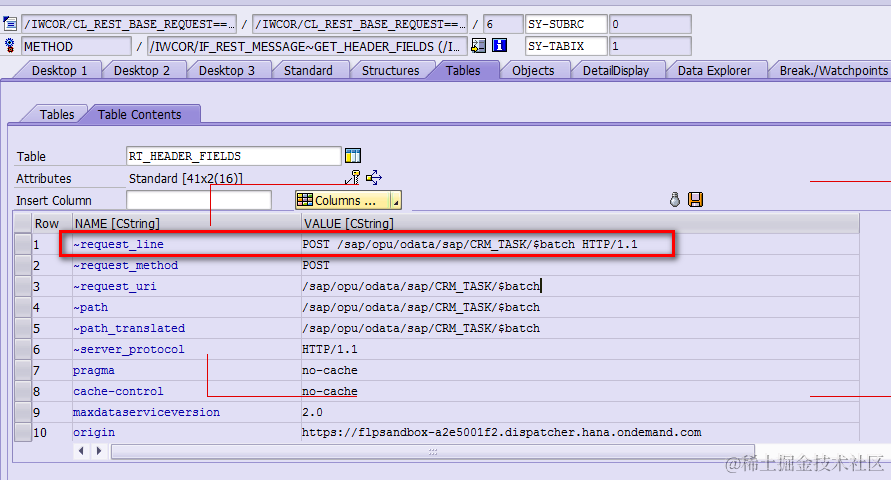Click the pragma name cell
The height and width of the screenshot is (480, 891).
[186, 370]
